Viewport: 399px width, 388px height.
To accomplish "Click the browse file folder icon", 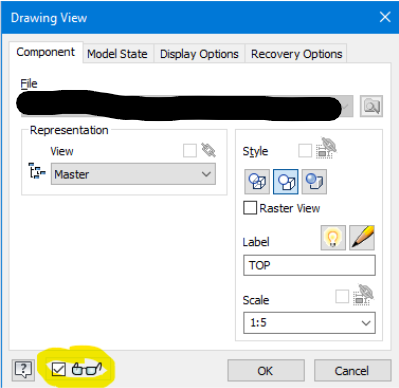I will coord(371,106).
